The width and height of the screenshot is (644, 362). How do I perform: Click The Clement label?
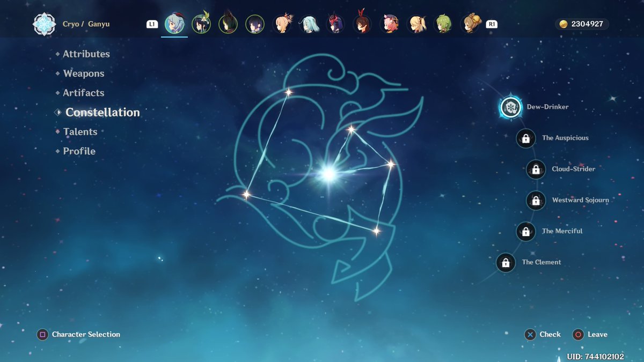tap(541, 262)
